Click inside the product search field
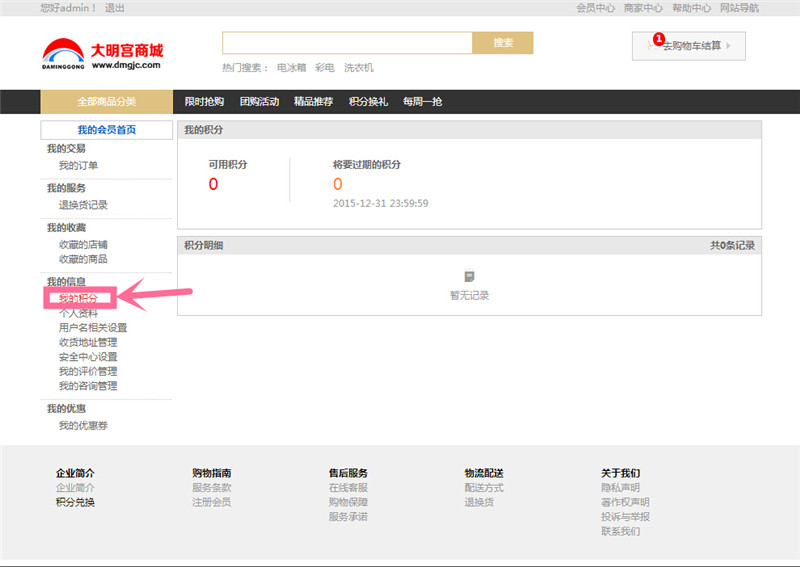This screenshot has width=800, height=567. (x=347, y=43)
